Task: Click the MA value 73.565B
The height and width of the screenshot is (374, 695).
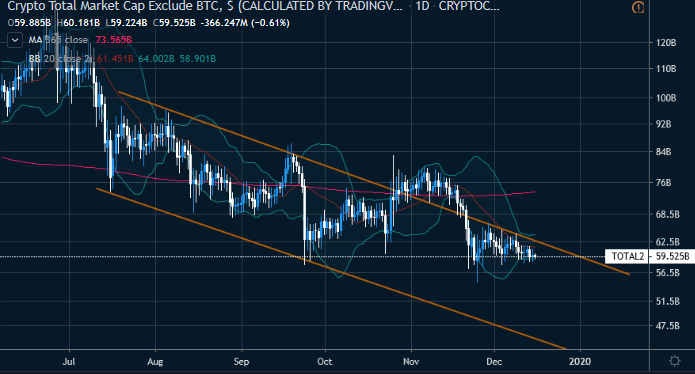Action: click(x=114, y=40)
